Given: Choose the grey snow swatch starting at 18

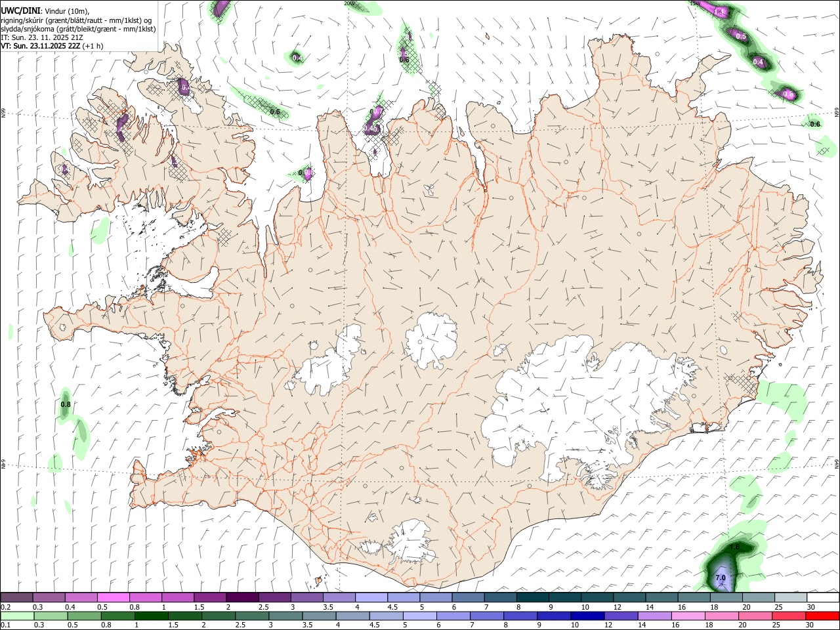Looking at the screenshot, I should (x=725, y=597).
